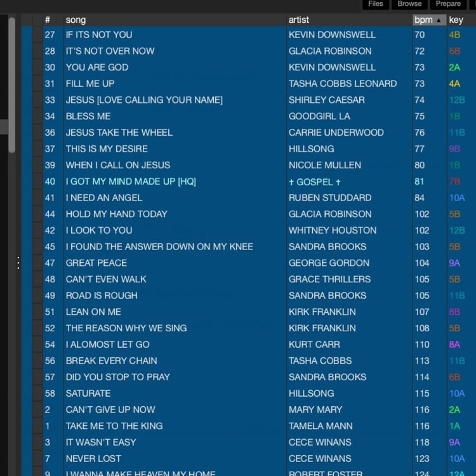
Task: Click artist GEORGE GORDON
Action: tap(329, 263)
